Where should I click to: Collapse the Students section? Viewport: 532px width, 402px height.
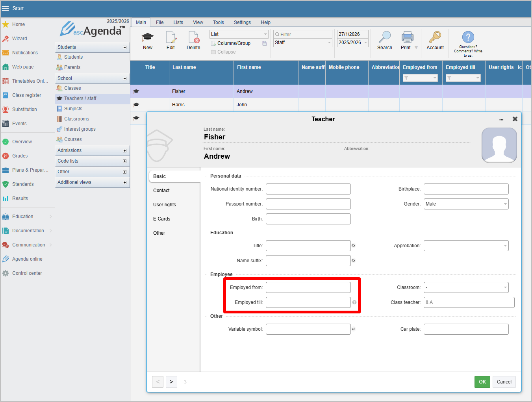click(x=124, y=47)
